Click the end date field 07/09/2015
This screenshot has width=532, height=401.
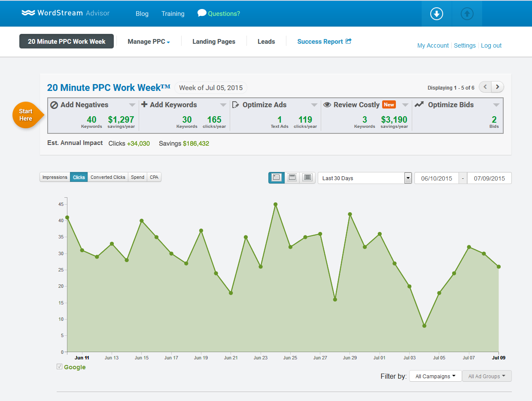point(489,178)
